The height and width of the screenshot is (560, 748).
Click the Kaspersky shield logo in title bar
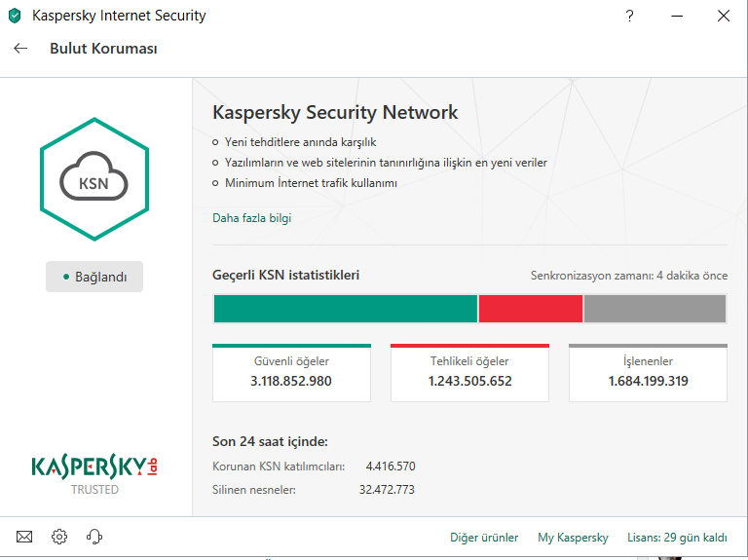pos(17,17)
